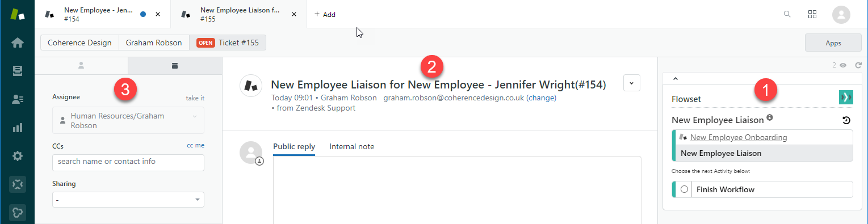The height and width of the screenshot is (224, 868).
Task: Open Reporting bar chart icon
Action: coord(18,128)
